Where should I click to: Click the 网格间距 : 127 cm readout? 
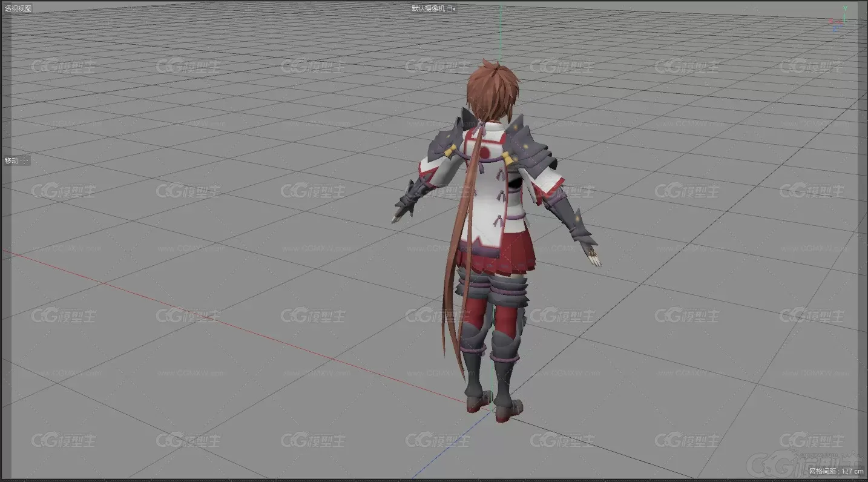point(836,470)
